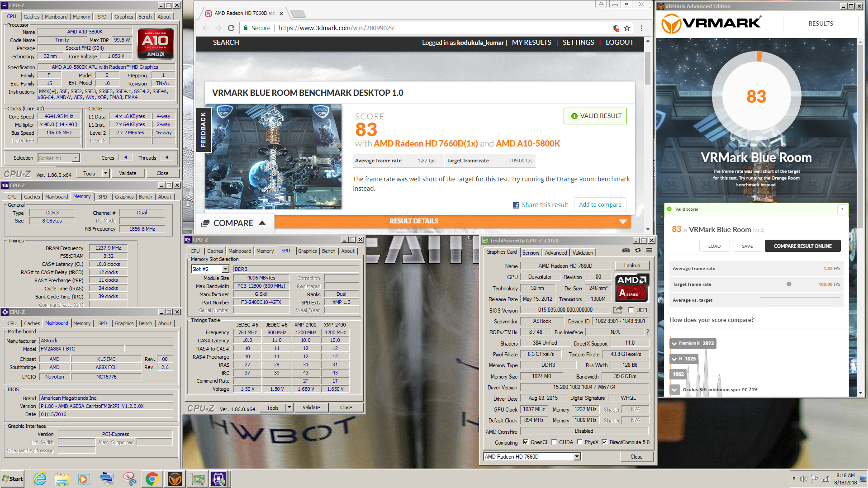
Task: Click LOGOUT link on 3dmark page
Action: (619, 43)
